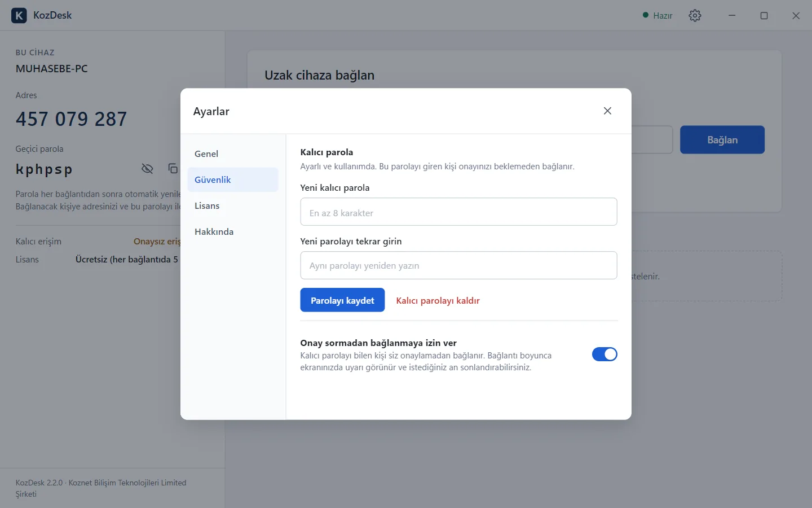Image resolution: width=812 pixels, height=508 pixels.
Task: Click the KozDesk 2.2.0 version footer text
Action: tap(101, 488)
